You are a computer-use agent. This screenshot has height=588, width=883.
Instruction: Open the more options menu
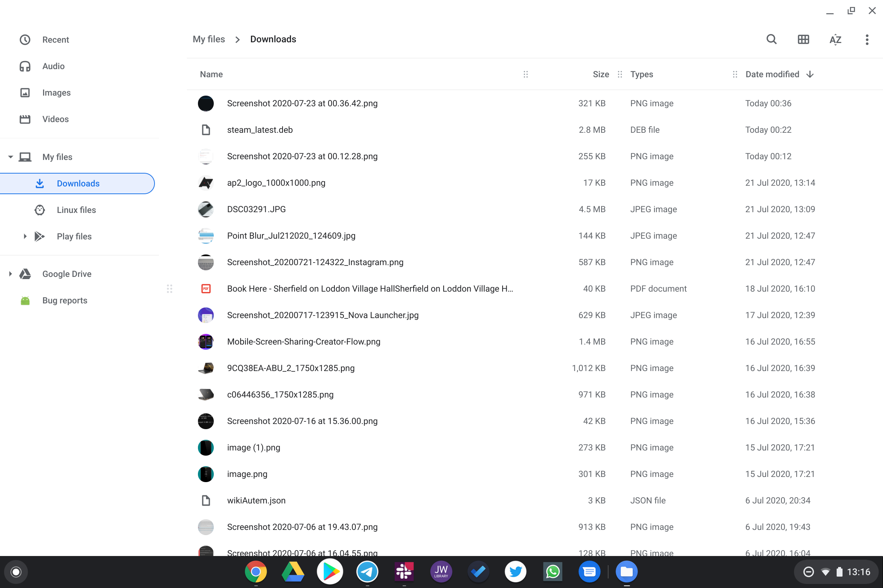867,39
